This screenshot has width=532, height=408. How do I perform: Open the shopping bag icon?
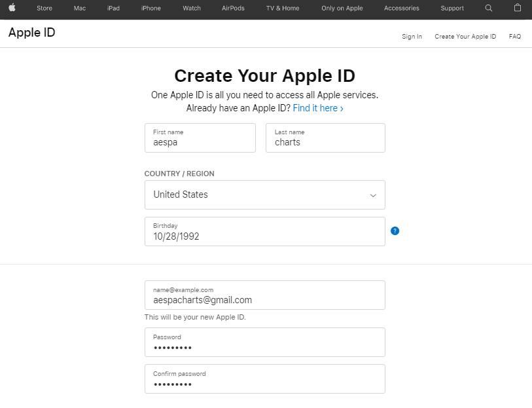click(518, 7)
